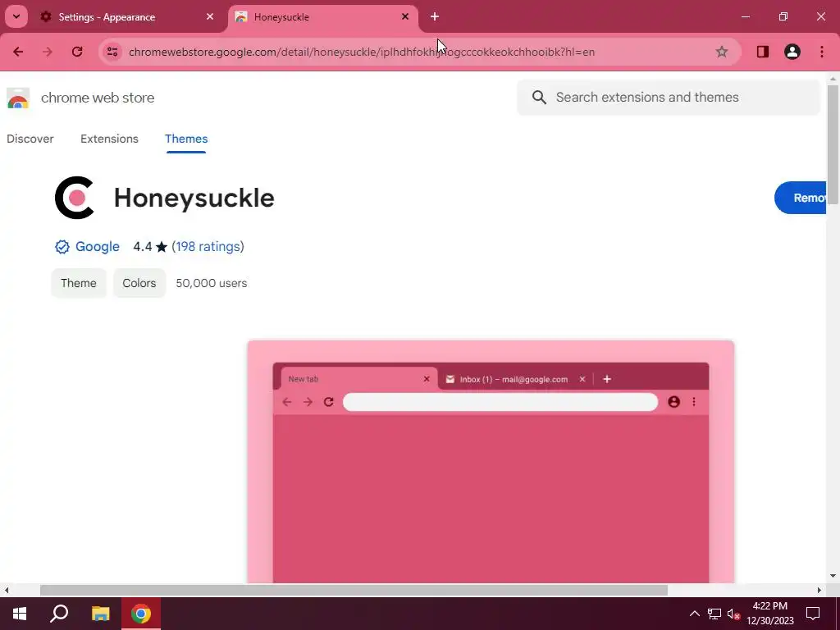Click the 4.4 rating value
Image resolution: width=840 pixels, height=630 pixels.
143,246
